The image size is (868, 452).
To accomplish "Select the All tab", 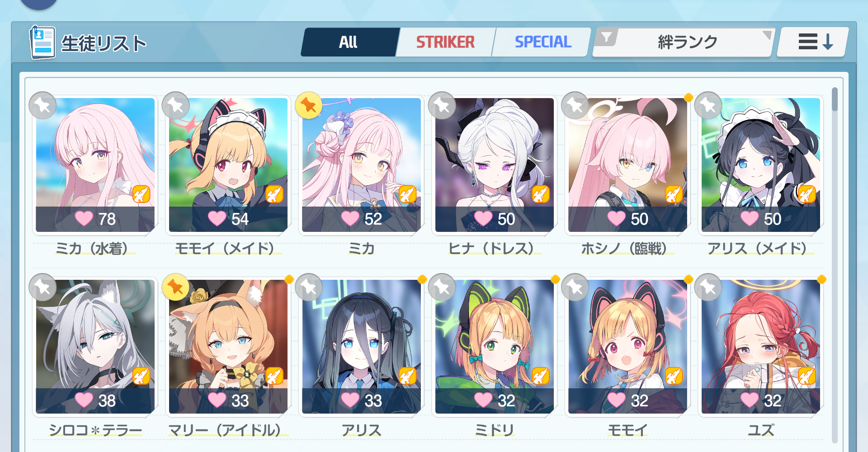I will point(349,42).
